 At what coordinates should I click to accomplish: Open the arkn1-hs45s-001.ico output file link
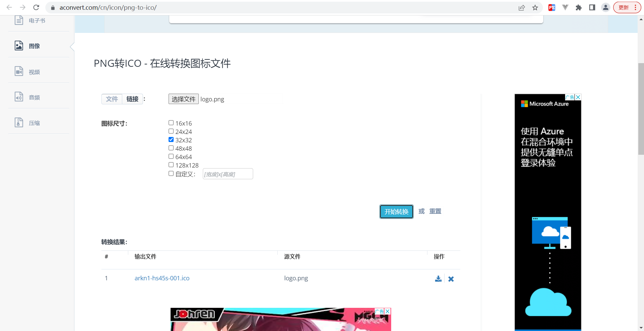pos(162,278)
